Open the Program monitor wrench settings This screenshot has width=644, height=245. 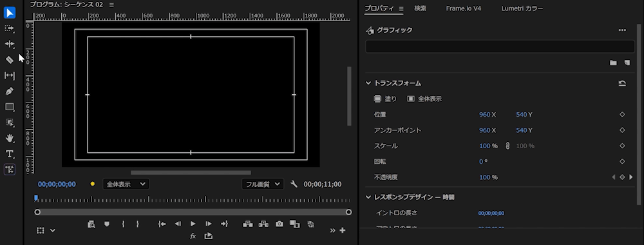pos(294,184)
